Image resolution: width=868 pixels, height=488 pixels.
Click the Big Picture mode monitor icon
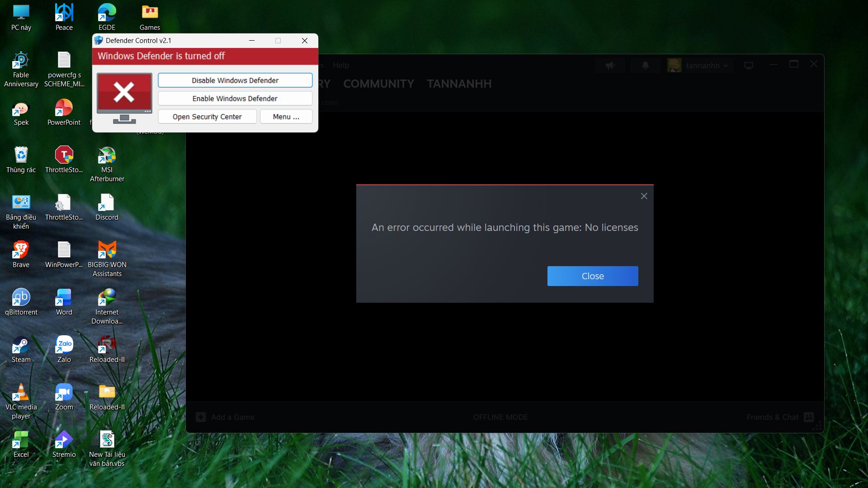pyautogui.click(x=749, y=66)
